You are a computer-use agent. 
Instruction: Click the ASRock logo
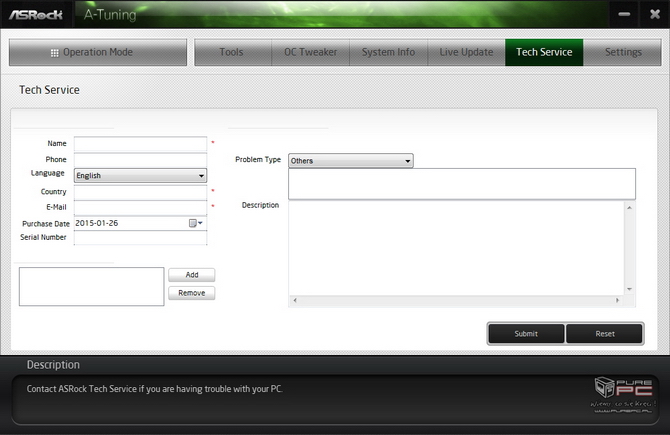(x=36, y=15)
